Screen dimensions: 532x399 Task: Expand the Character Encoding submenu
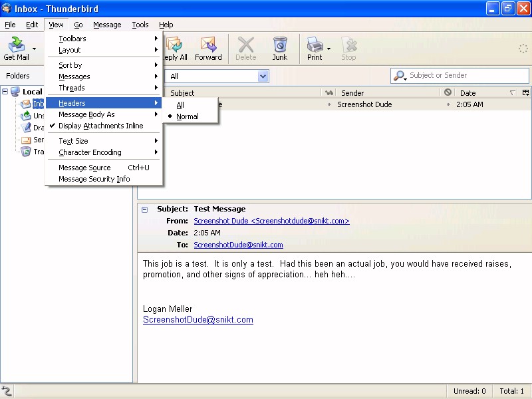pos(104,152)
